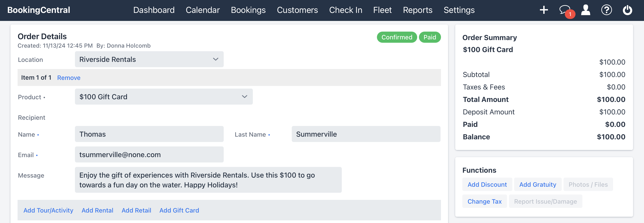Click the Add Gratuity button

538,184
